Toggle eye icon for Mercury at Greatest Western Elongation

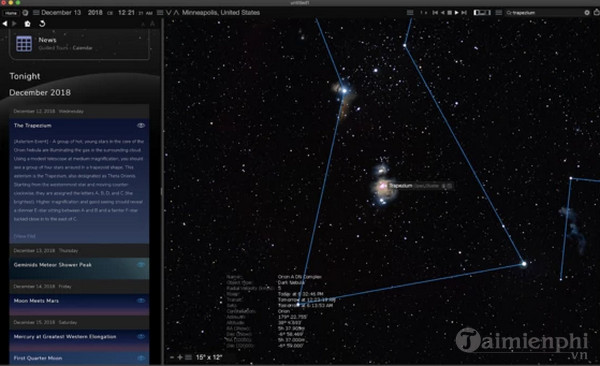tap(141, 337)
